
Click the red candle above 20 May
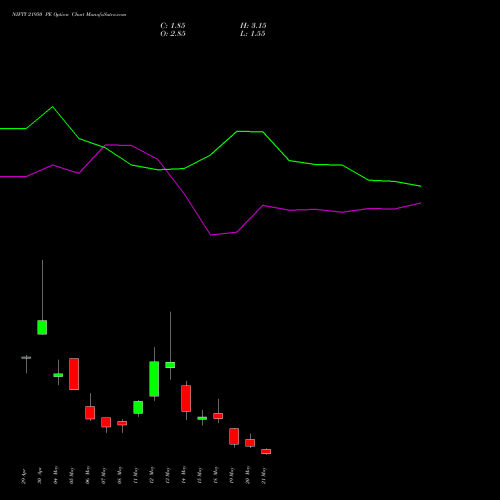pos(250,443)
